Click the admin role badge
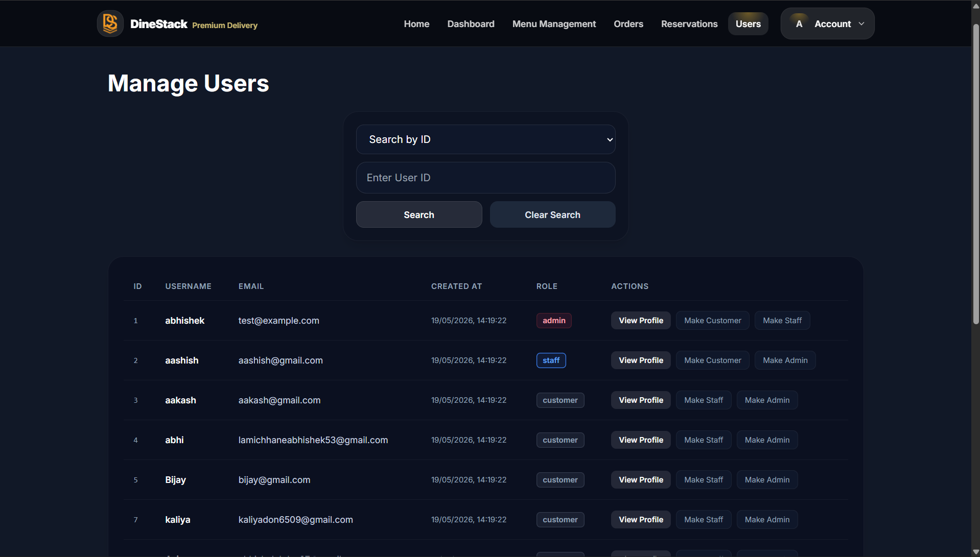 click(554, 321)
